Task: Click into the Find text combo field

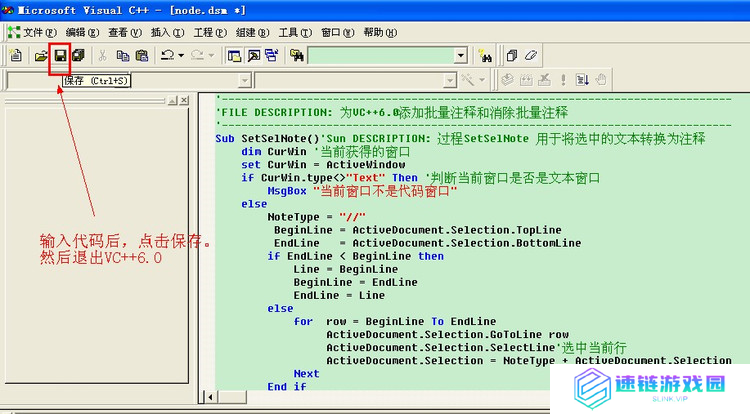Action: pyautogui.click(x=381, y=56)
